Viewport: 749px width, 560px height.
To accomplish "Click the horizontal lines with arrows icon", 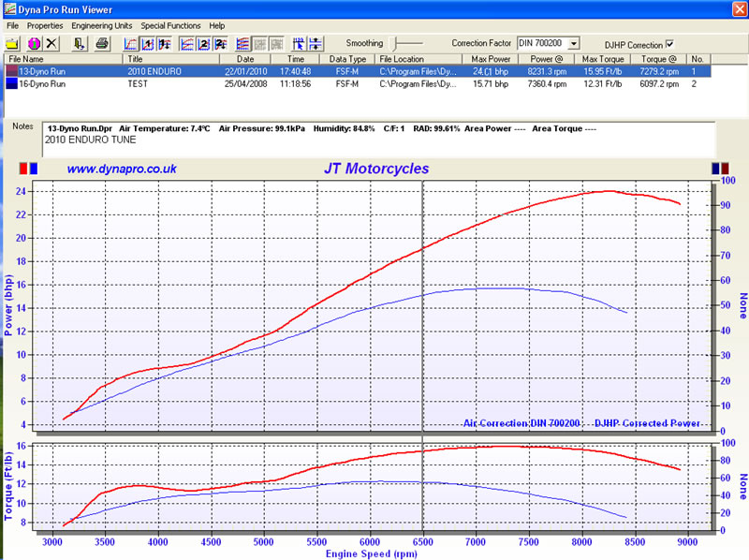I will 316,44.
